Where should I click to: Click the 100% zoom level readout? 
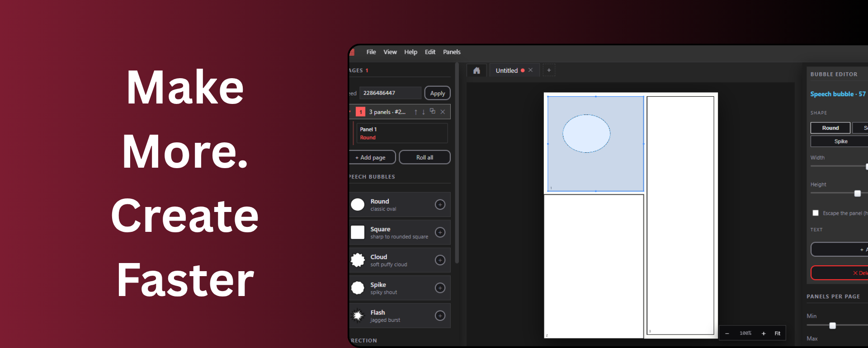pos(745,334)
